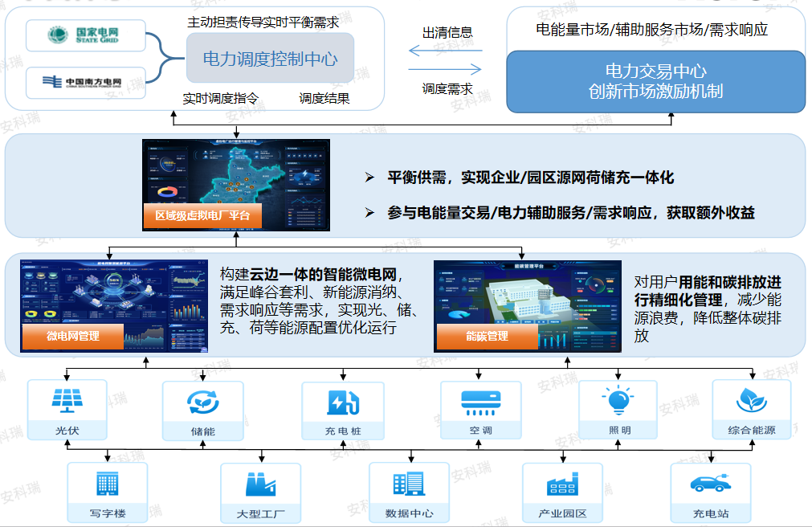The image size is (812, 527).
Task: Select the 储能 energy storage icon
Action: pyautogui.click(x=200, y=402)
